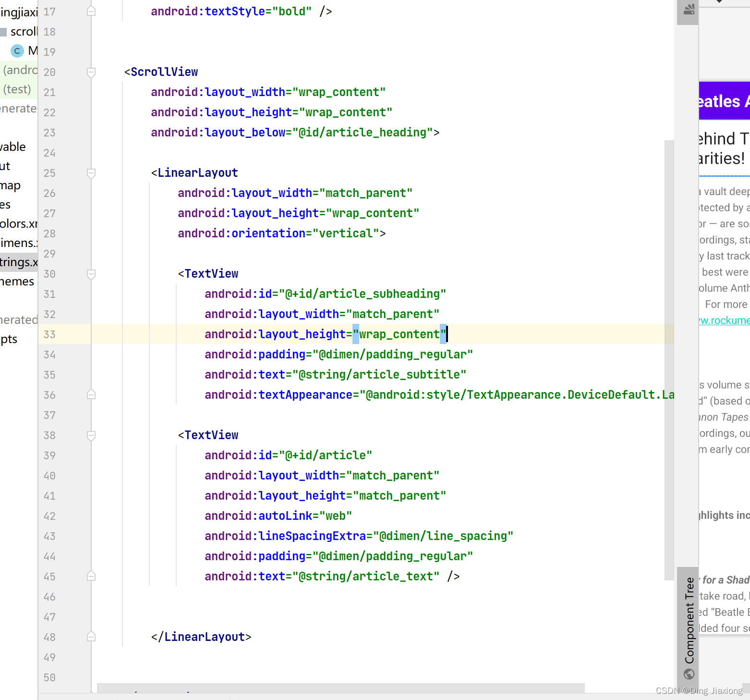Click the </LinearLayout> closing tag
The width and height of the screenshot is (750, 700).
pos(201,637)
